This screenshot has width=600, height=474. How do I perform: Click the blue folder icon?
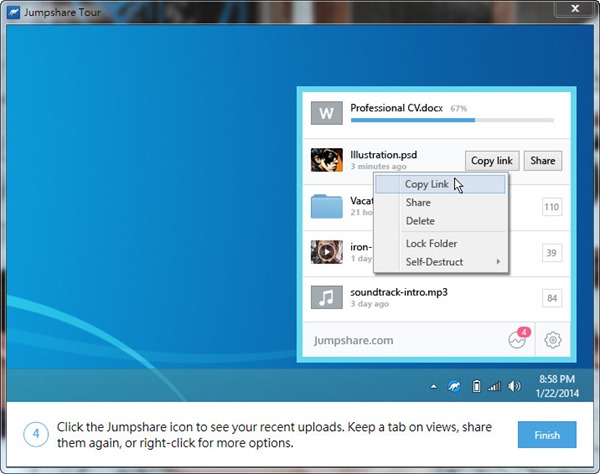[327, 206]
